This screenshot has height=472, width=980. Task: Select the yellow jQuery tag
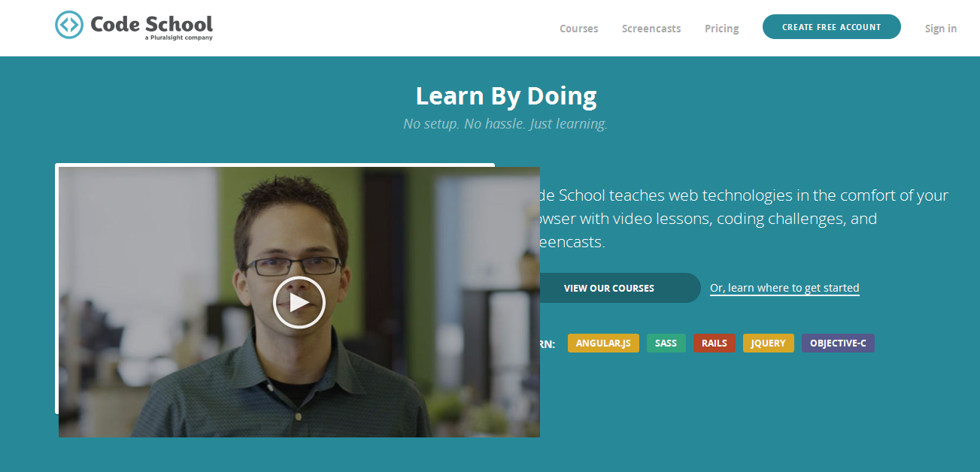click(x=769, y=343)
